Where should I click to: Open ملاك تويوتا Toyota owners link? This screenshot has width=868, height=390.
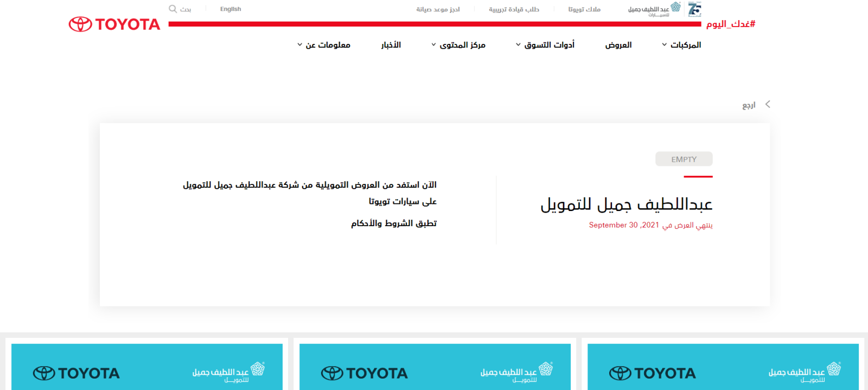[x=584, y=9]
